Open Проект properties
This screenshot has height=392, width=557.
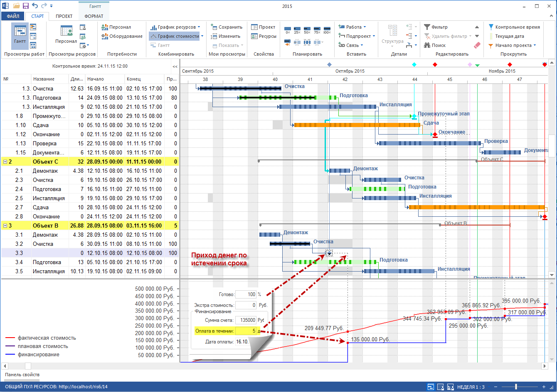pyautogui.click(x=264, y=27)
